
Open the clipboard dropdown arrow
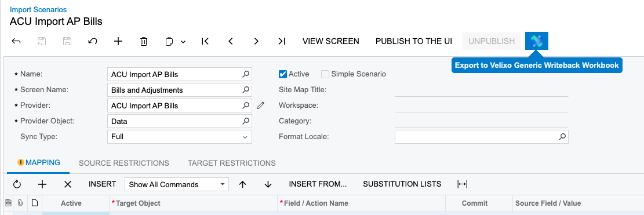(x=183, y=42)
